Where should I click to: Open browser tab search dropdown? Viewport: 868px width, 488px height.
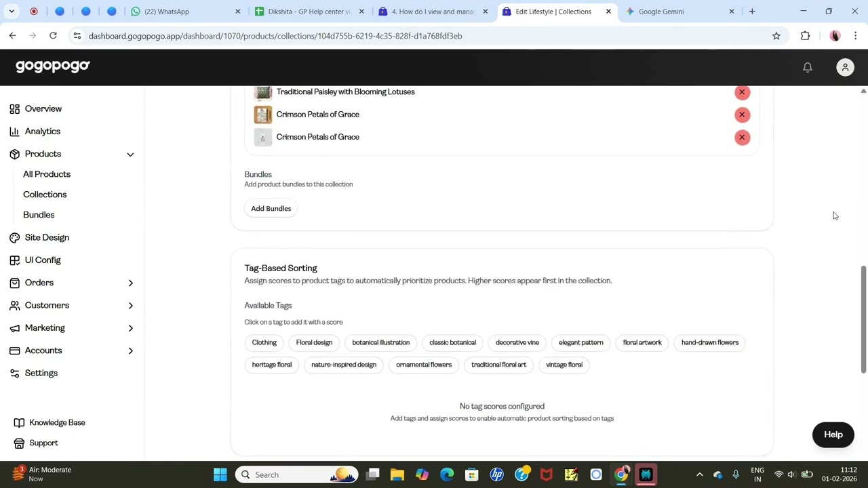[x=12, y=12]
